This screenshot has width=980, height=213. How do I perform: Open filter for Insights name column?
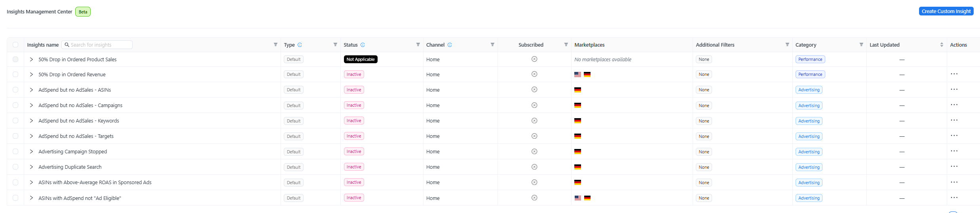(x=275, y=45)
